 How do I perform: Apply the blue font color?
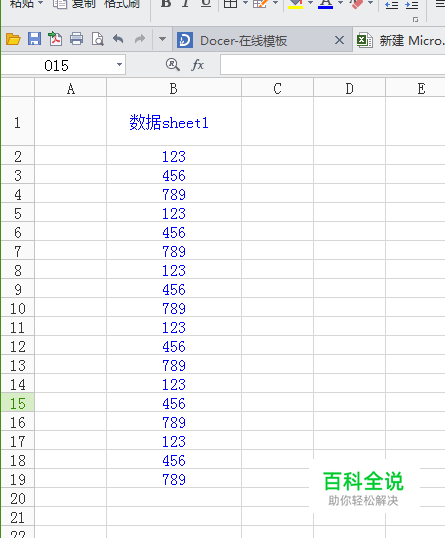(x=326, y=4)
